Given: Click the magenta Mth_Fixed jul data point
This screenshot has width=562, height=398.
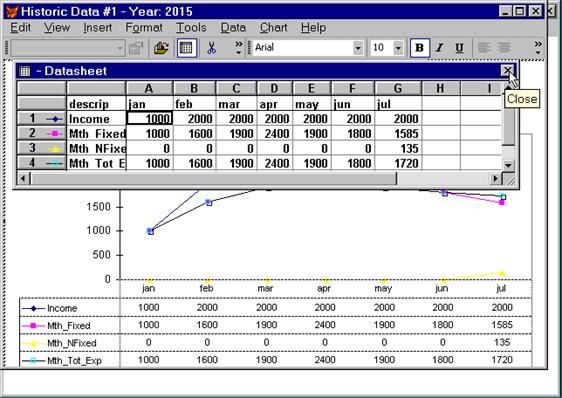Looking at the screenshot, I should [x=502, y=203].
